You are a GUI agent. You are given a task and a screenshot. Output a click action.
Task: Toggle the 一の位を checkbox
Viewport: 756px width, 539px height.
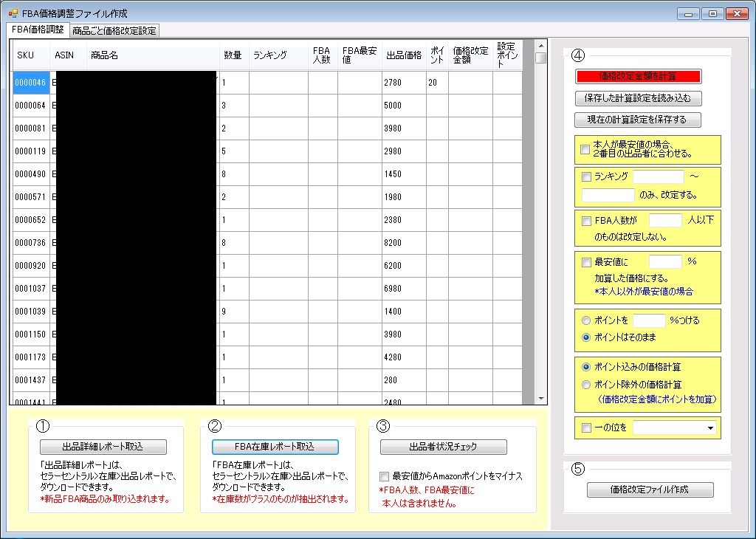coord(586,428)
